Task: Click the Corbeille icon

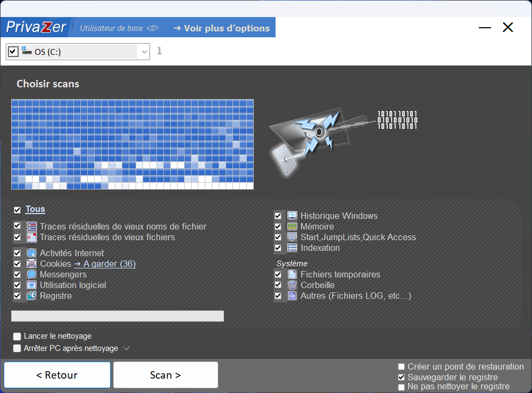Action: pos(291,285)
